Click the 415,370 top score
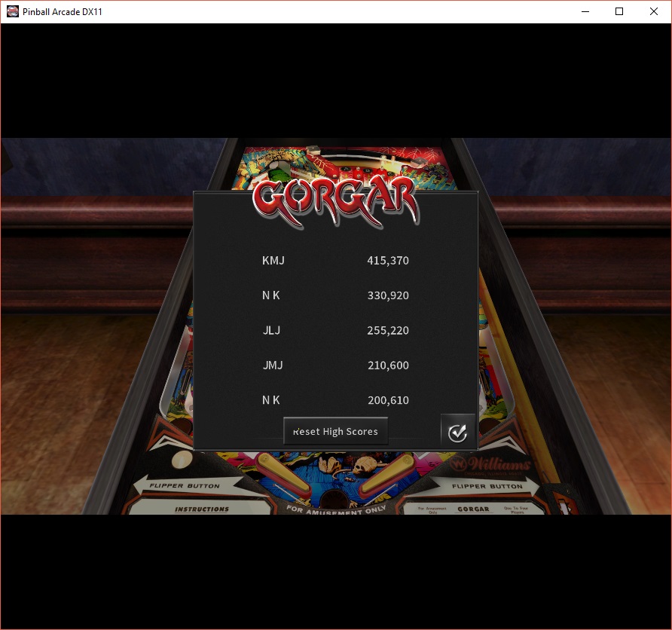 click(387, 261)
